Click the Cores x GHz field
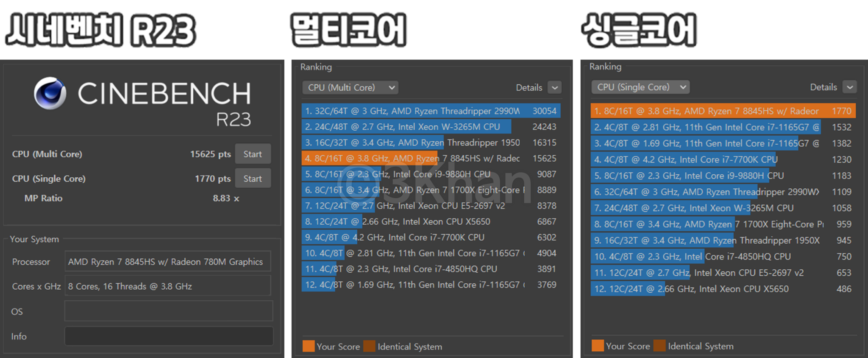 pyautogui.click(x=167, y=286)
